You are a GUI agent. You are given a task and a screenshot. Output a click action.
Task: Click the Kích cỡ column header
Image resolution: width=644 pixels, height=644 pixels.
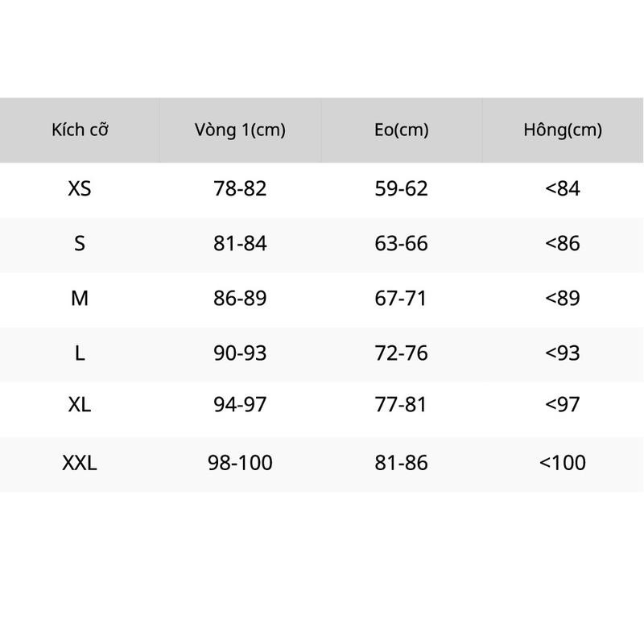pyautogui.click(x=80, y=130)
